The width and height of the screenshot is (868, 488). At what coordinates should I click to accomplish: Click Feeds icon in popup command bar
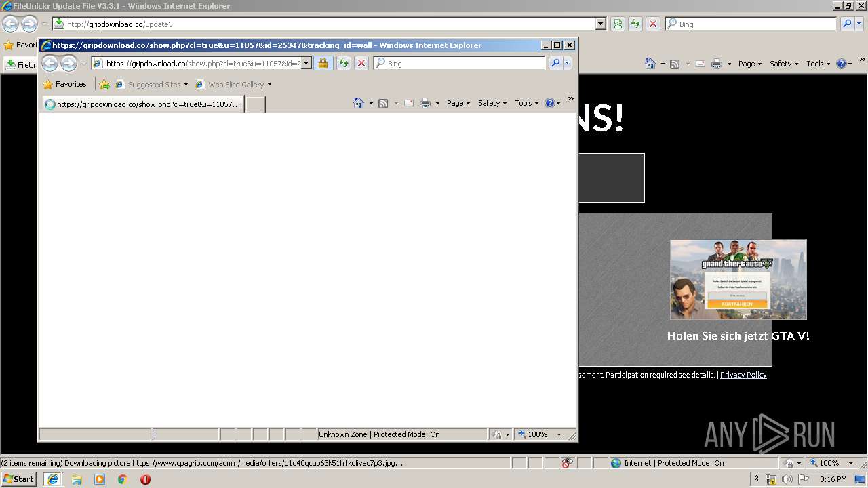tap(383, 103)
